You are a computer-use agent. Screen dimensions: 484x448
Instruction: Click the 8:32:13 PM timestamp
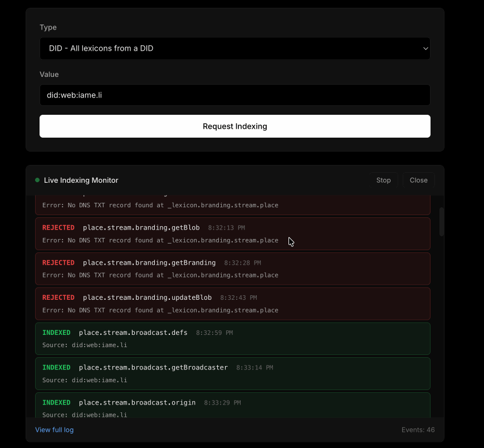[x=226, y=228]
